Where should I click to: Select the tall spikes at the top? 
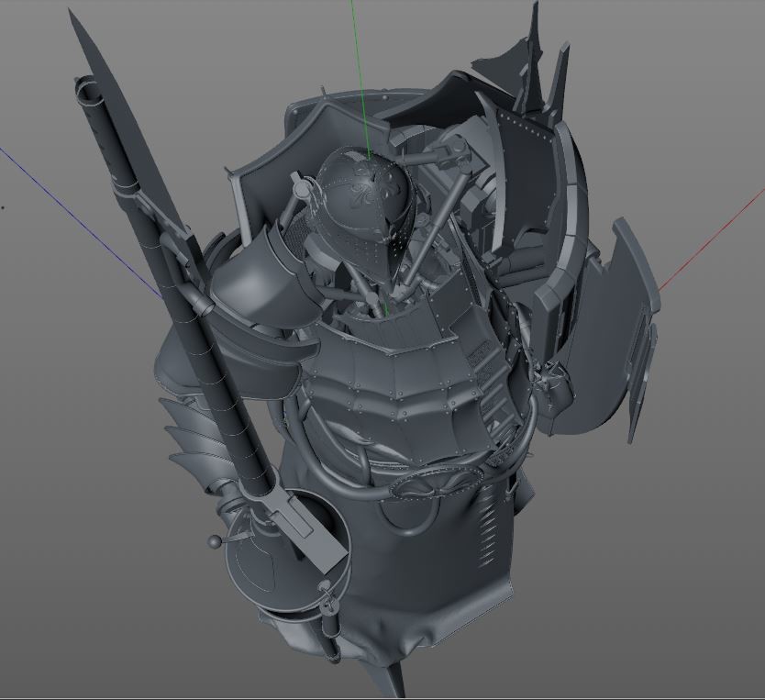537,46
